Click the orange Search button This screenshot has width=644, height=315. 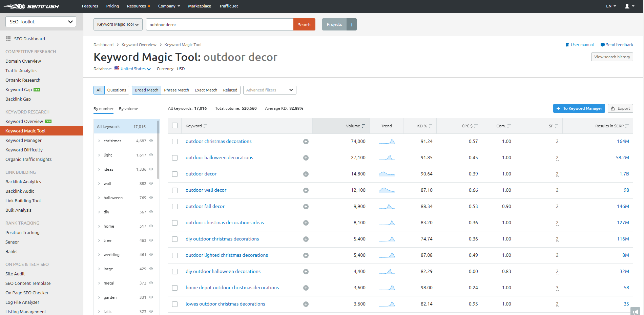point(304,24)
